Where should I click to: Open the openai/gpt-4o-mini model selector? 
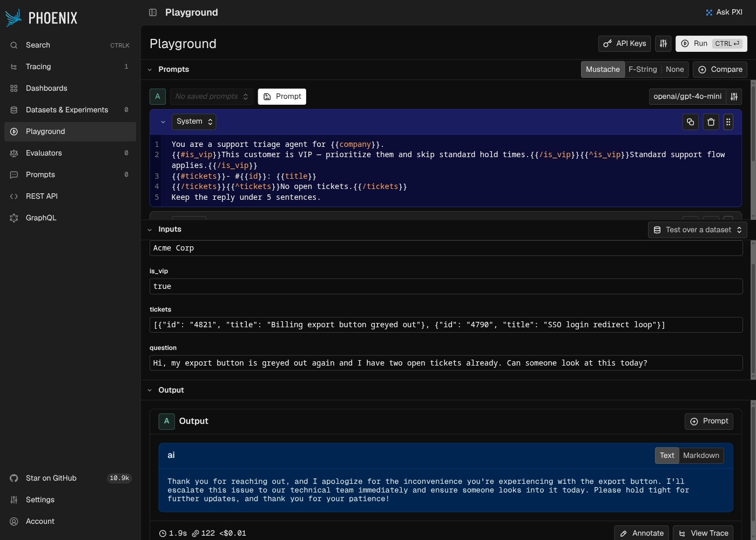(687, 97)
